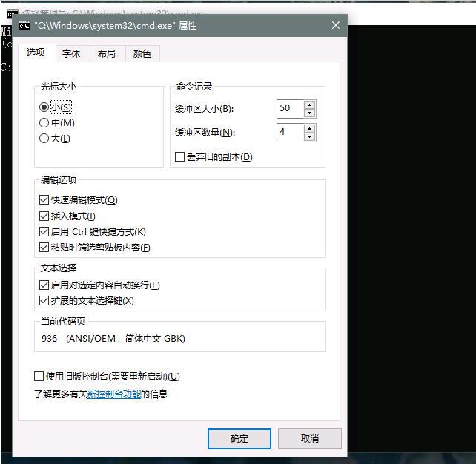Increase number of buffers with up arrow

[x=309, y=128]
